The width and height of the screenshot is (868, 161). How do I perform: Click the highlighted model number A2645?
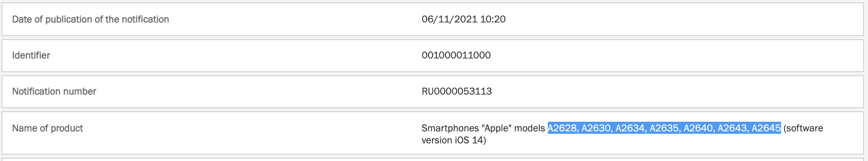pyautogui.click(x=766, y=128)
